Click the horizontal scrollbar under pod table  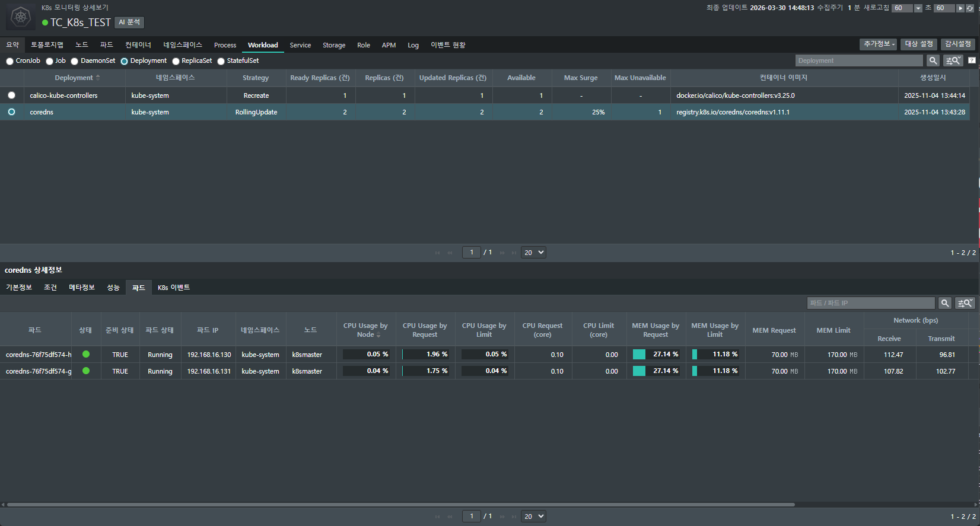[400, 505]
